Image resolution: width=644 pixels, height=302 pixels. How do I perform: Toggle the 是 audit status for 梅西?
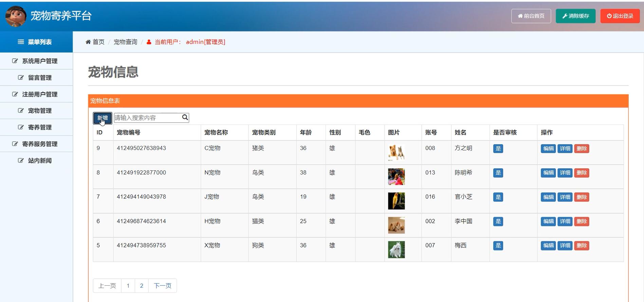(498, 246)
